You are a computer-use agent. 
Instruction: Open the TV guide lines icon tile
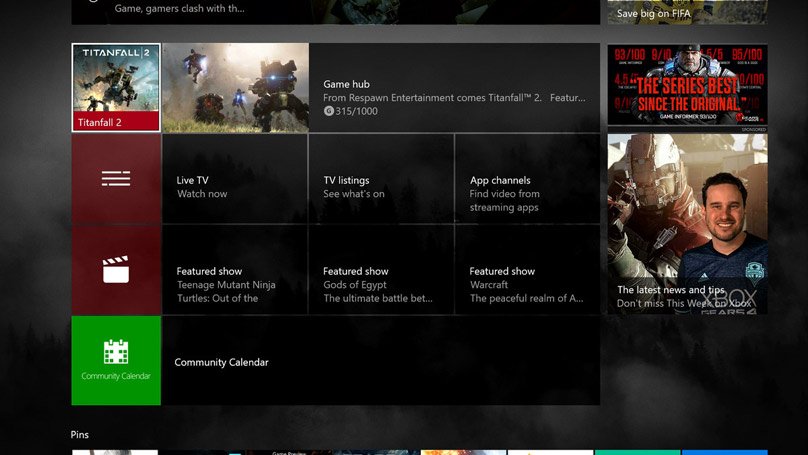[116, 179]
